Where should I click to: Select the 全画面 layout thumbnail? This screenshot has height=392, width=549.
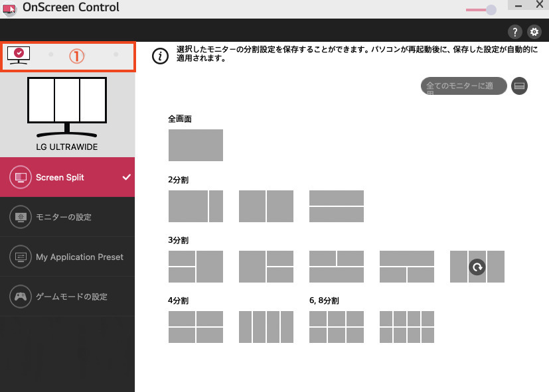(x=195, y=145)
